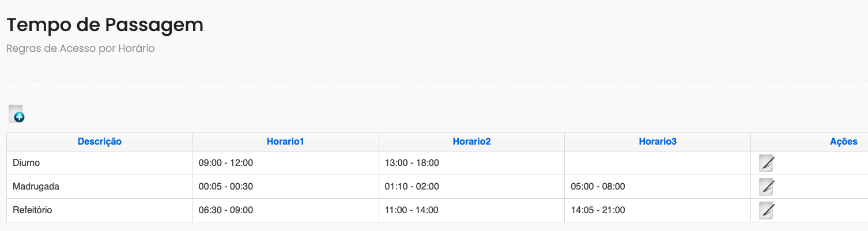Image resolution: width=868 pixels, height=231 pixels.
Task: Select the Diurno description cell
Action: click(100, 163)
